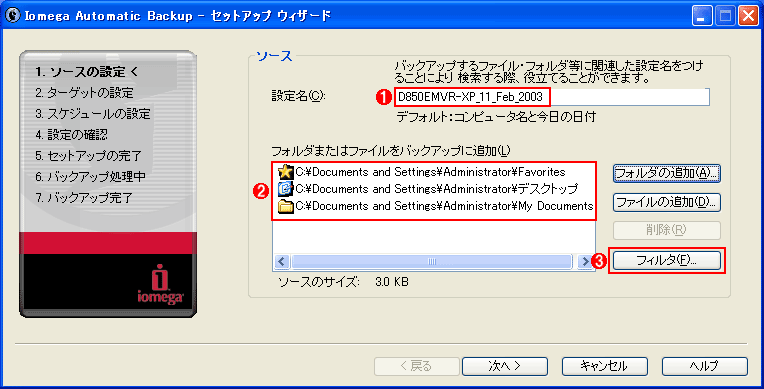This screenshot has height=389, width=764.
Task: Minimize the setup wizard window
Action: tap(701, 16)
